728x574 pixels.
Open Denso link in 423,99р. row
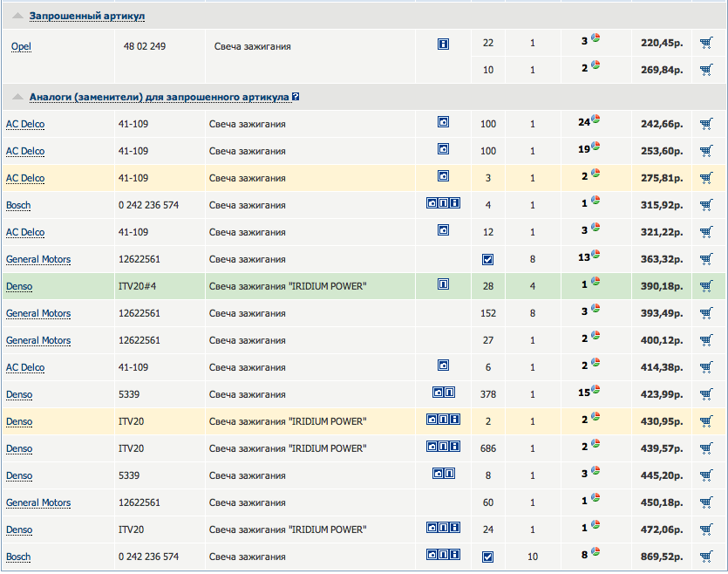(x=19, y=394)
